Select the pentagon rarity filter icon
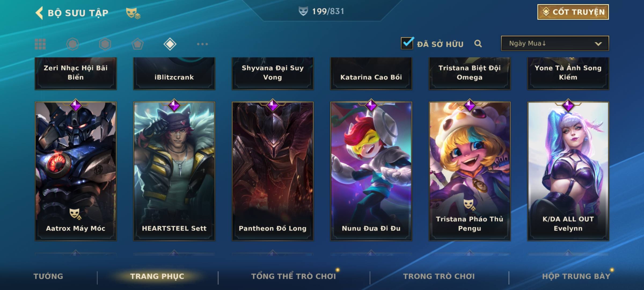The height and width of the screenshot is (290, 644). tap(137, 44)
